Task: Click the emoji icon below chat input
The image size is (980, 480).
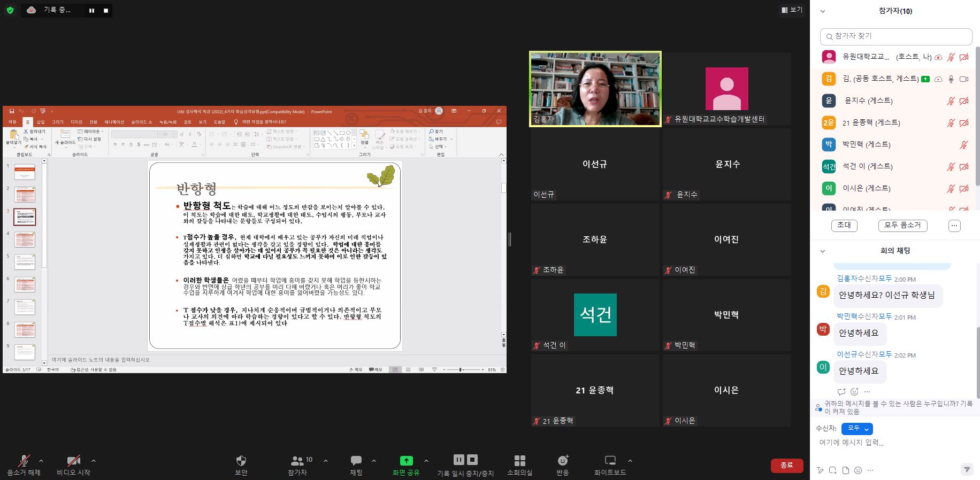Action: click(858, 470)
